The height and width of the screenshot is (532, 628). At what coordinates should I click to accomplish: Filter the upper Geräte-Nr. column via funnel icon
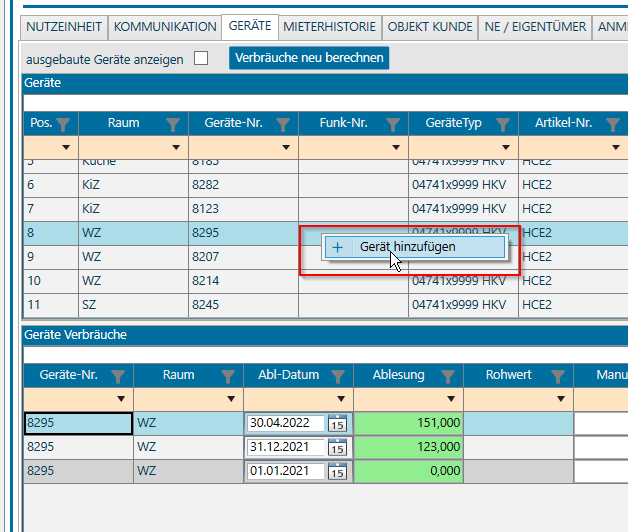[x=283, y=125]
